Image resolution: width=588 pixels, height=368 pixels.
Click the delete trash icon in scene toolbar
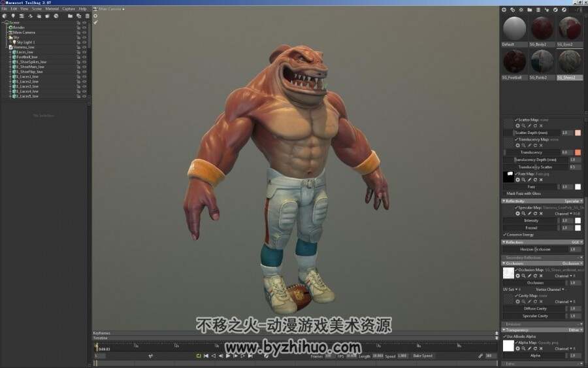[x=87, y=16]
